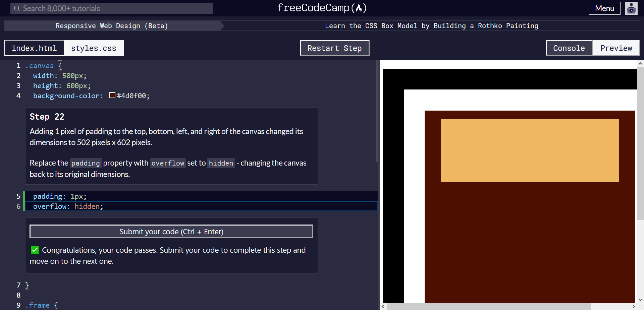This screenshot has height=310, width=644.
Task: Click in the tutorial search field
Action: click(x=111, y=8)
